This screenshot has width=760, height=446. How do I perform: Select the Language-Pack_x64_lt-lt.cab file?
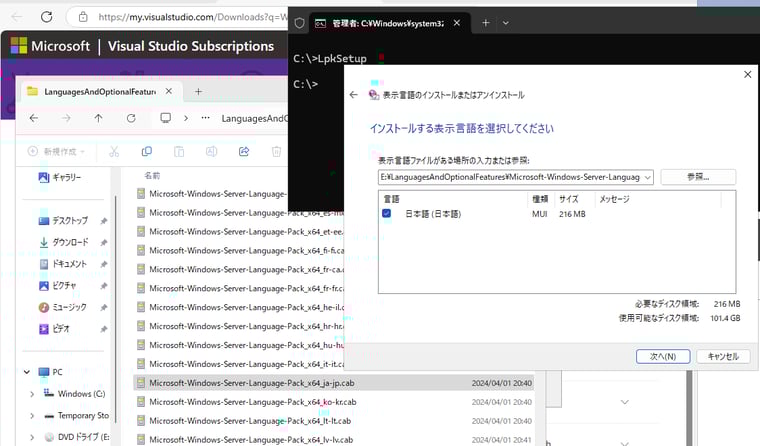point(333,421)
